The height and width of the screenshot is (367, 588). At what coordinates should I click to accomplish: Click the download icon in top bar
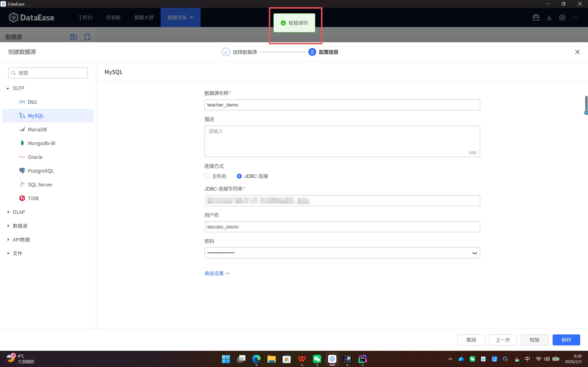coord(549,17)
